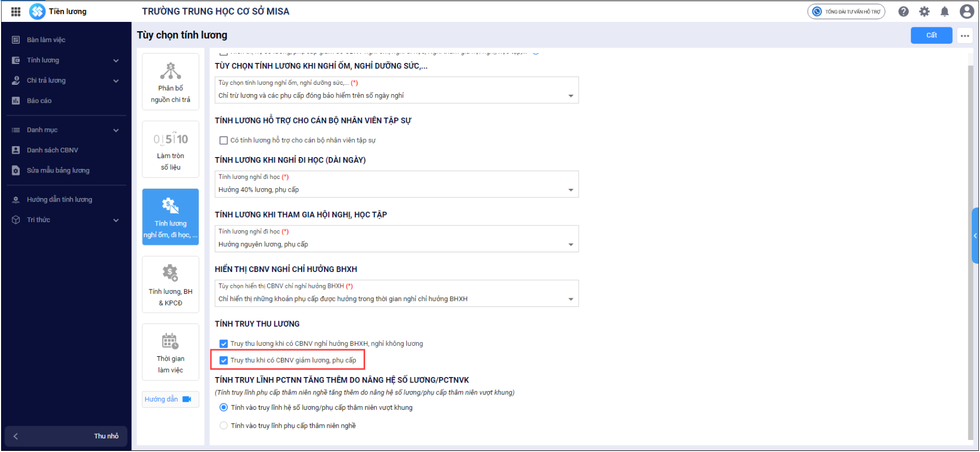Open notifications bell icon
This screenshot has width=980, height=452.
coord(944,11)
